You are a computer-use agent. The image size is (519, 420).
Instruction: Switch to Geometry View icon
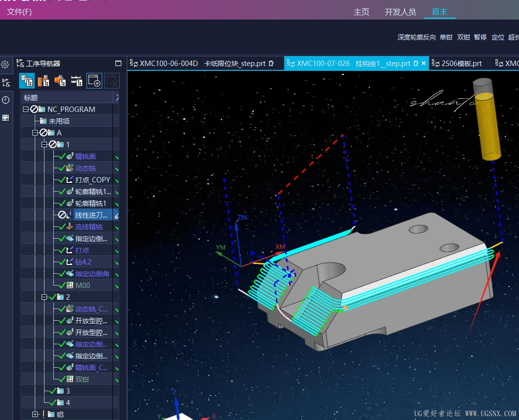[x=60, y=81]
